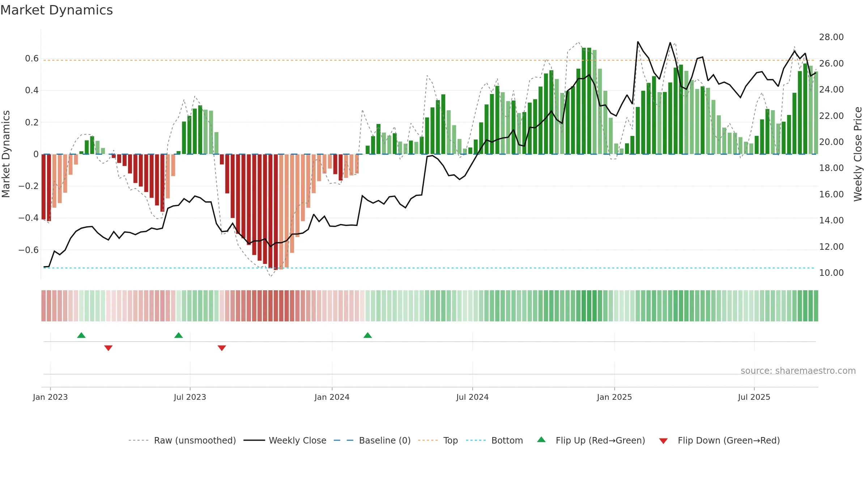Click the Jul 2024 x-axis label
Screen dimensions: 868x488
(x=472, y=397)
